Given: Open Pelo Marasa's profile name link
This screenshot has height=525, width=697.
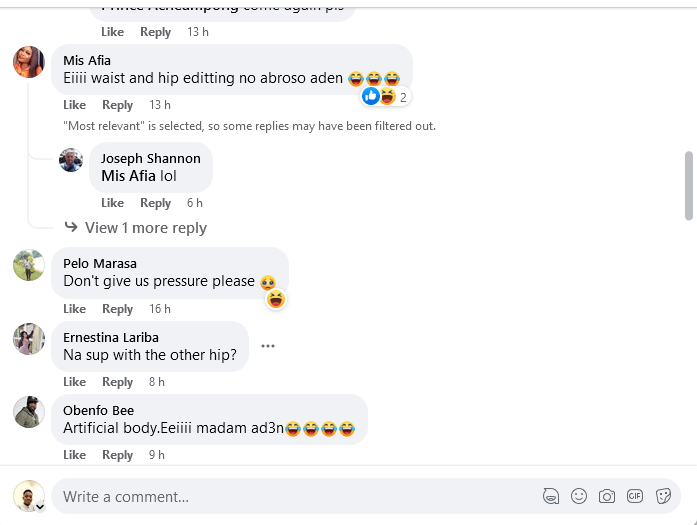Looking at the screenshot, I should (100, 264).
